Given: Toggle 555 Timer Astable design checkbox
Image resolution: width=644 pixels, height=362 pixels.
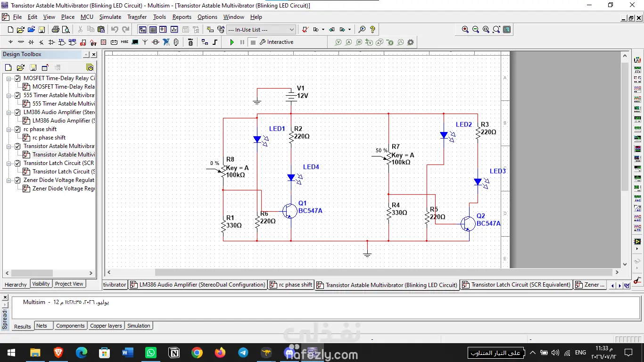Looking at the screenshot, I should 18,95.
